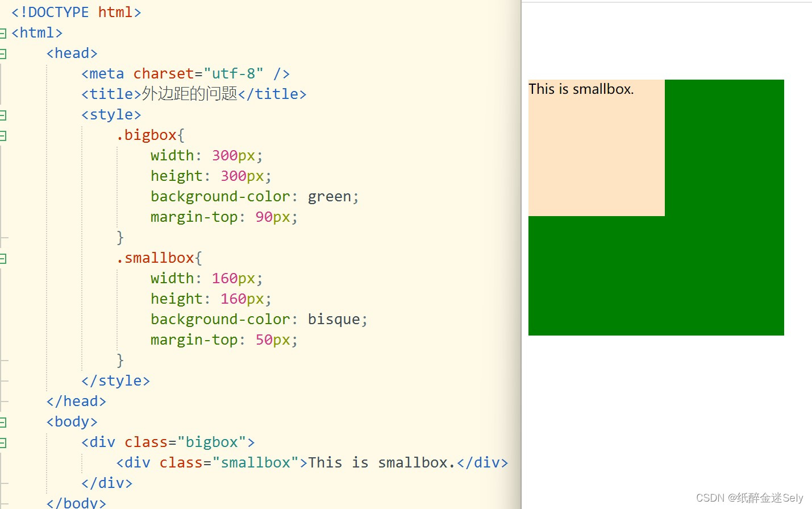Click the div class="bigbox" opening tag
Screen dimensions: 812x509
[168, 442]
